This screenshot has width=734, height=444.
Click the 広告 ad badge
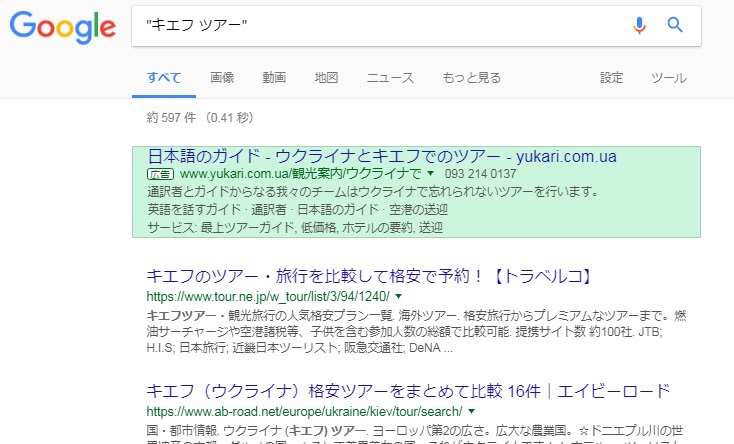click(x=160, y=174)
